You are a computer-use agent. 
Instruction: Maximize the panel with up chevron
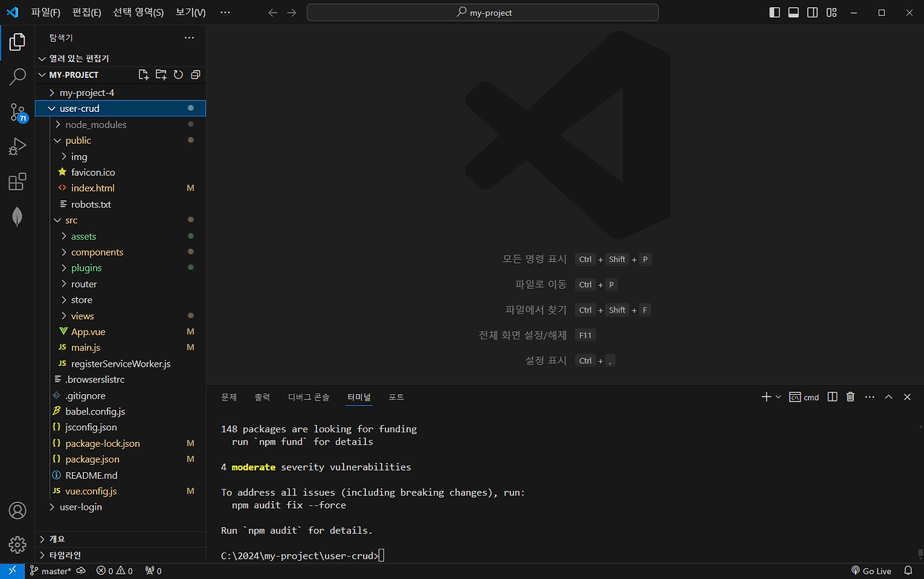889,397
